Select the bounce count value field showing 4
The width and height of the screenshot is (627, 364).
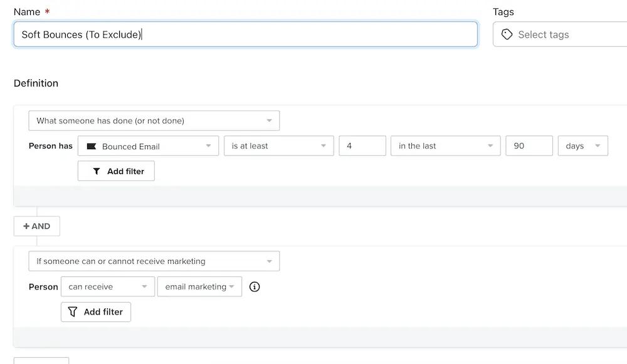coord(362,145)
